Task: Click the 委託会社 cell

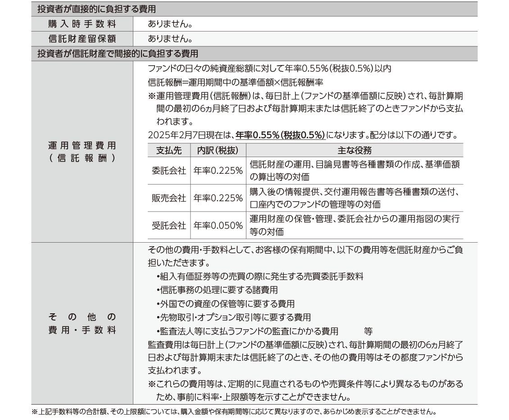Action: [x=168, y=171]
